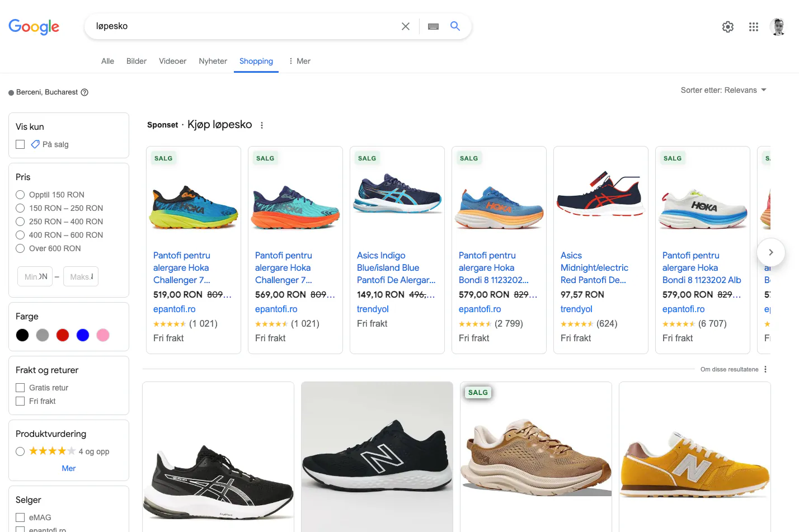Check the eMAG seller checkbox
Image resolution: width=799 pixels, height=532 pixels.
20,517
